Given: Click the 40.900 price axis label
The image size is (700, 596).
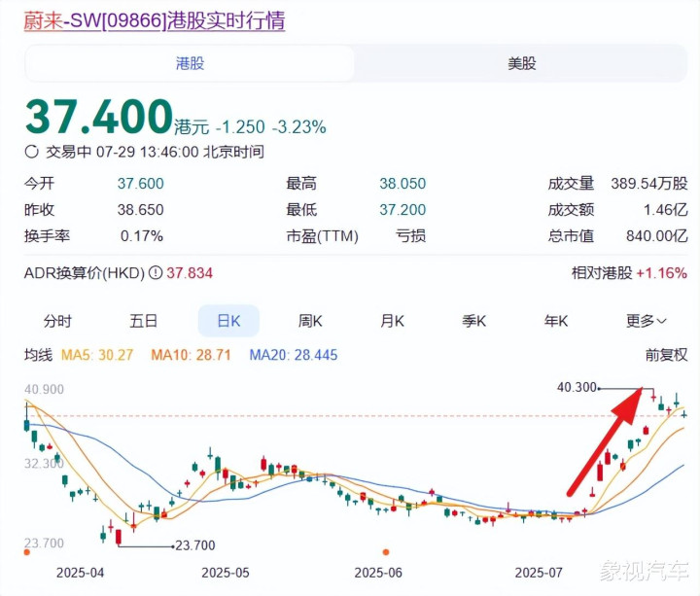Looking at the screenshot, I should pyautogui.click(x=44, y=389).
